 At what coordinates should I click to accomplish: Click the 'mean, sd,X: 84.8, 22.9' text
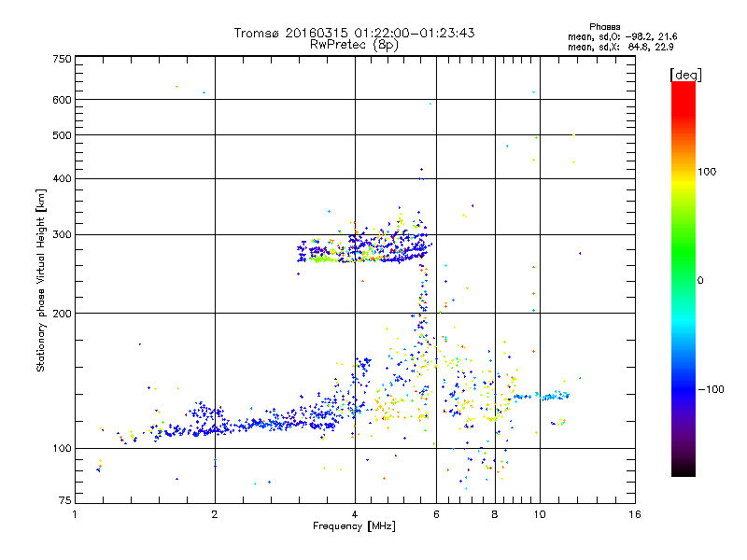(620, 48)
